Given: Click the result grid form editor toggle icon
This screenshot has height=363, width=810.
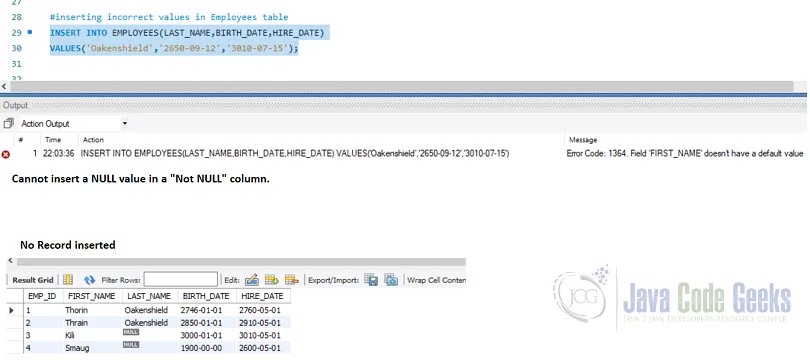Looking at the screenshot, I should pos(68,280).
